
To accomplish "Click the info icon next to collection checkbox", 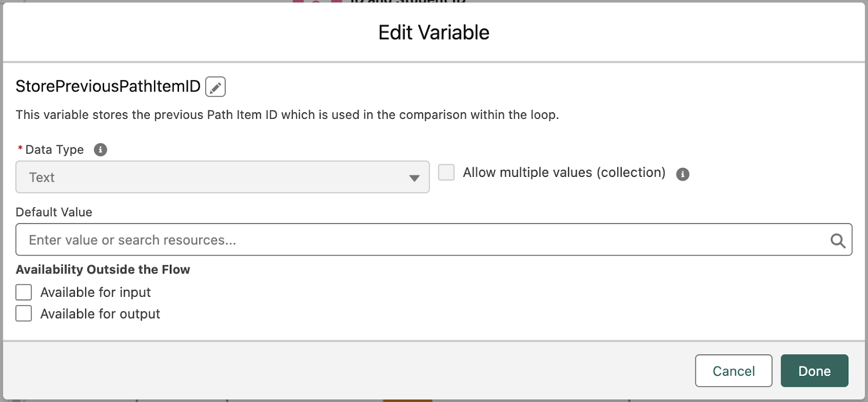I will (x=682, y=174).
